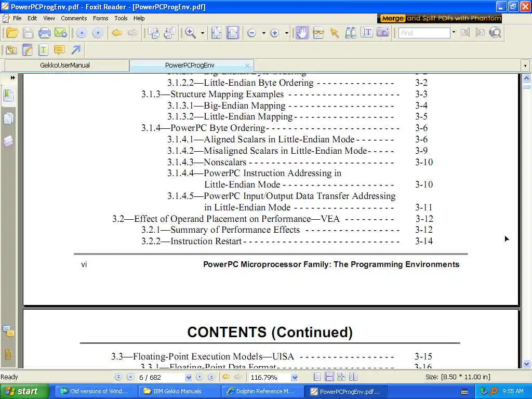Click the Fit Width page icon
The height and width of the screenshot is (399, 532).
(233, 33)
